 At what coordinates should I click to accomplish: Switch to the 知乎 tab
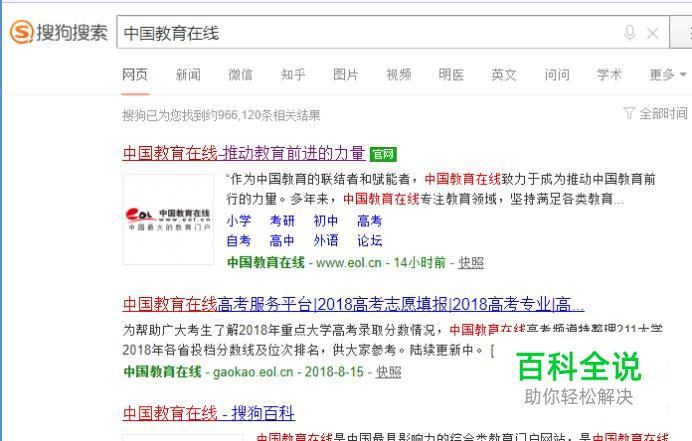pos(293,75)
